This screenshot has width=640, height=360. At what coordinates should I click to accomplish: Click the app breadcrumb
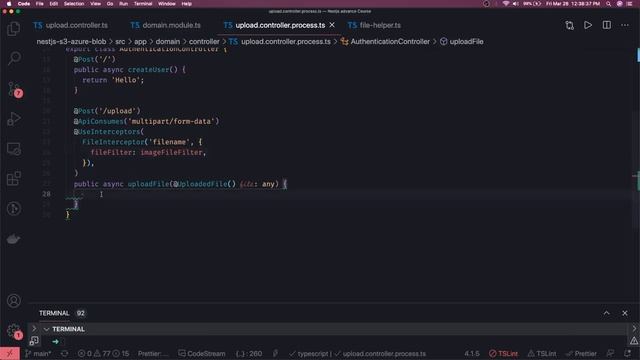pos(140,42)
